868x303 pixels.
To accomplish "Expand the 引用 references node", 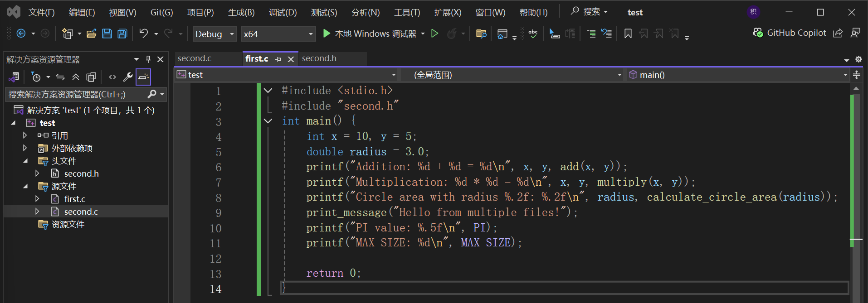I will pos(25,135).
